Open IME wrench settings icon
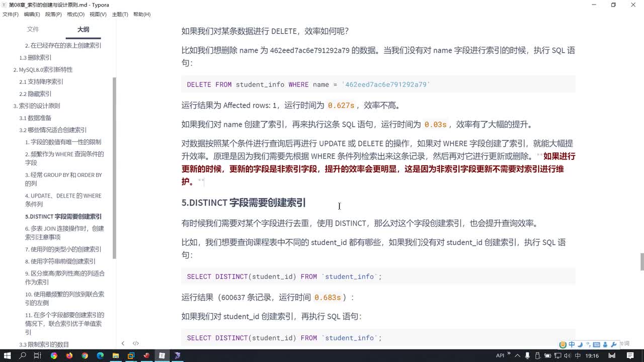644x362 pixels. [x=613, y=344]
